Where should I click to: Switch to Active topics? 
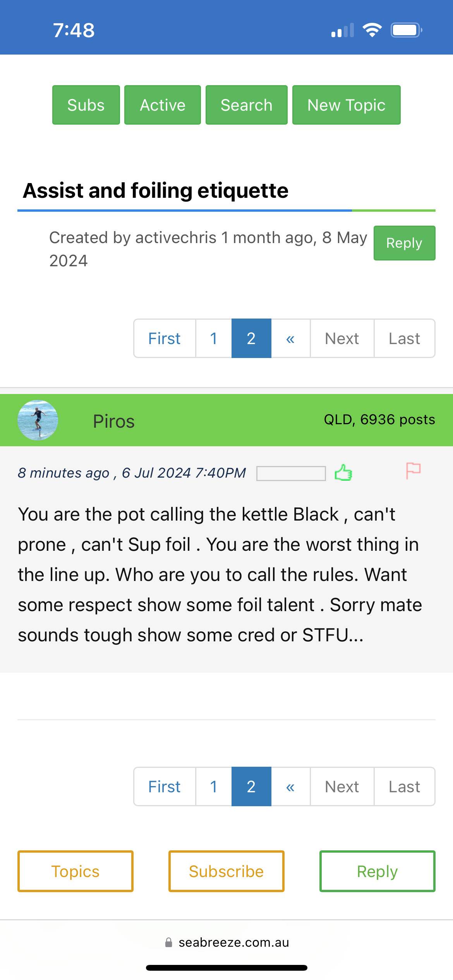click(x=163, y=105)
